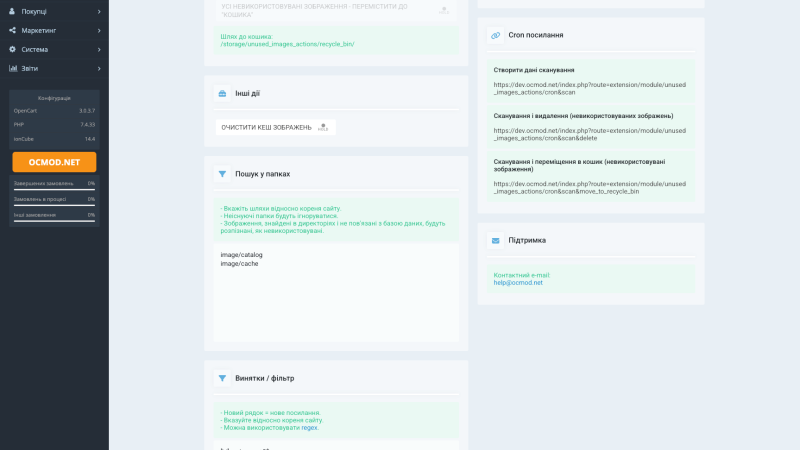
Task: Click the hold icon on Очистити кеш button
Action: pyautogui.click(x=323, y=127)
